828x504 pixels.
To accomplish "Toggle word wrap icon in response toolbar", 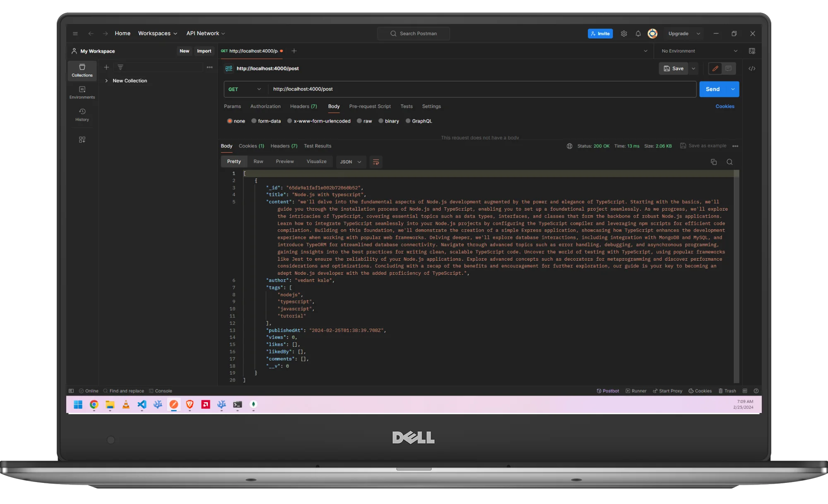I will click(x=375, y=162).
